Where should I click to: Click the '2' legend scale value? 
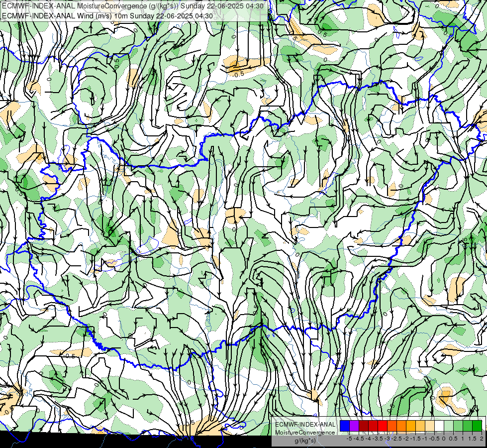[482, 439]
